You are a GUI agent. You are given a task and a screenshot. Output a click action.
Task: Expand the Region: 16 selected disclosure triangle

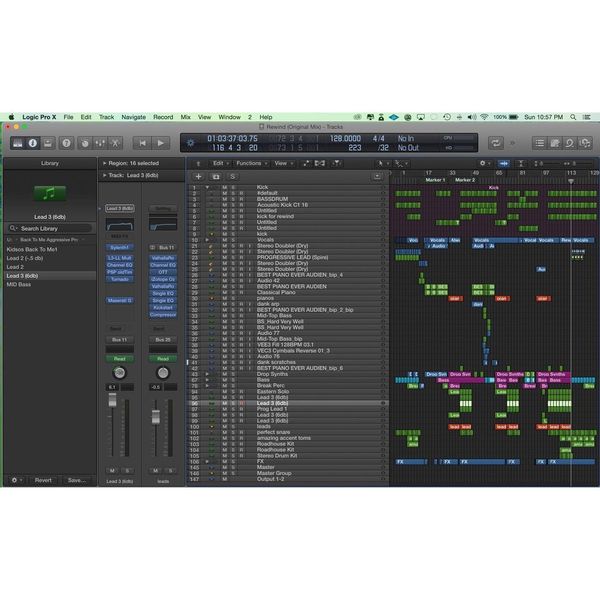104,163
